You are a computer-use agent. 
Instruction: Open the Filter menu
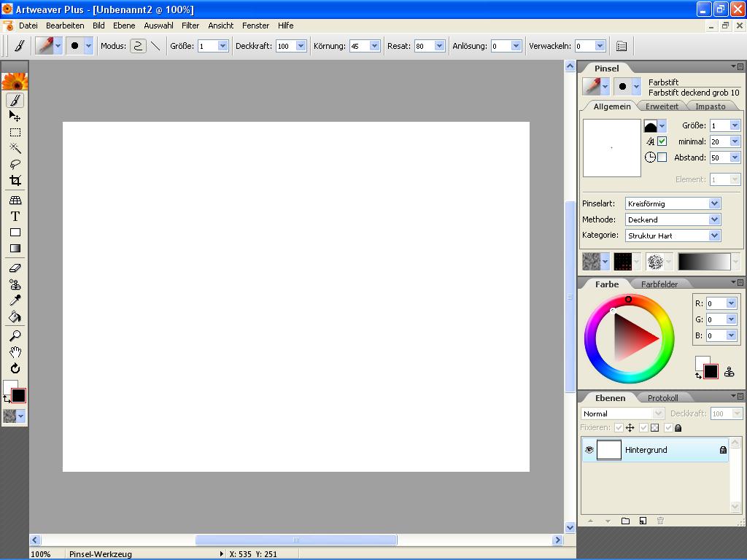pos(190,26)
